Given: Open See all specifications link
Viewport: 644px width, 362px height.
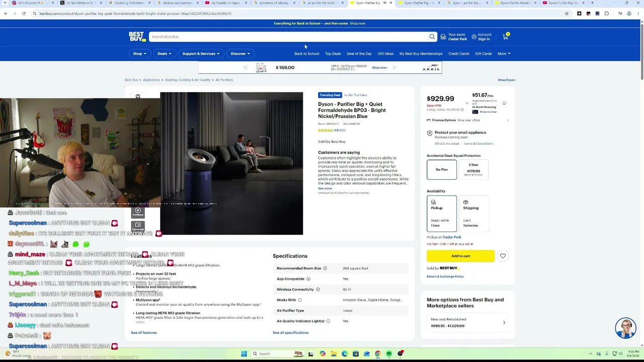Looking at the screenshot, I should [290, 333].
